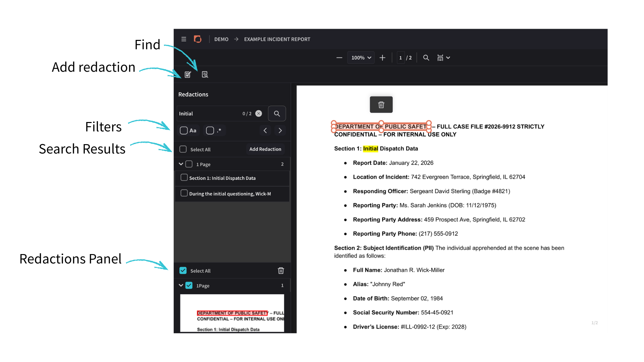Click the Find in document icon

tap(205, 74)
